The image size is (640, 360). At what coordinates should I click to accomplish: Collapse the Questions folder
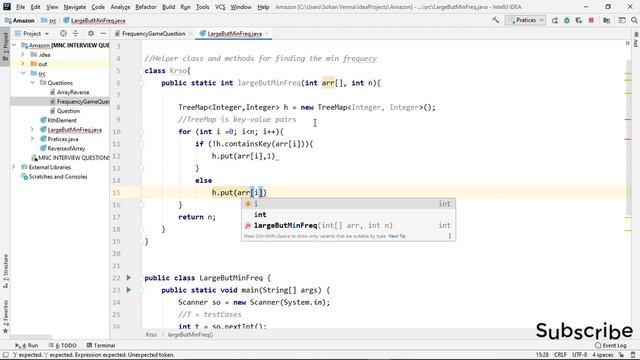tap(33, 83)
